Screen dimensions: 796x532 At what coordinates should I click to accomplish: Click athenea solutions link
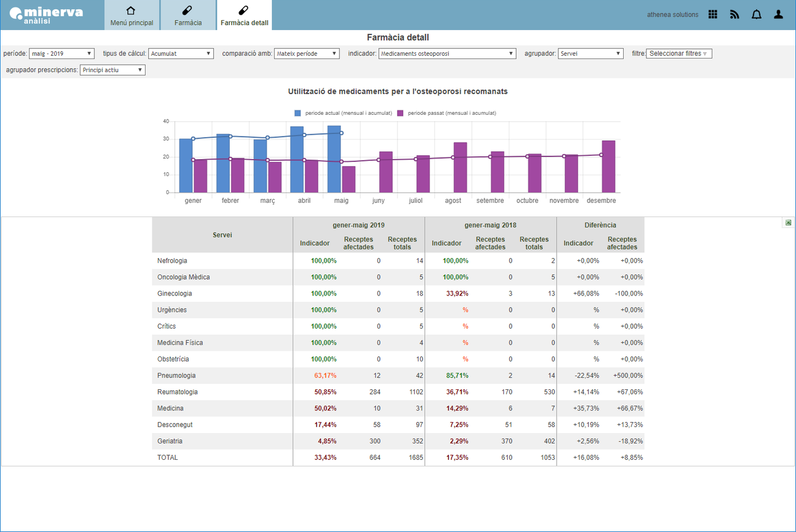673,15
